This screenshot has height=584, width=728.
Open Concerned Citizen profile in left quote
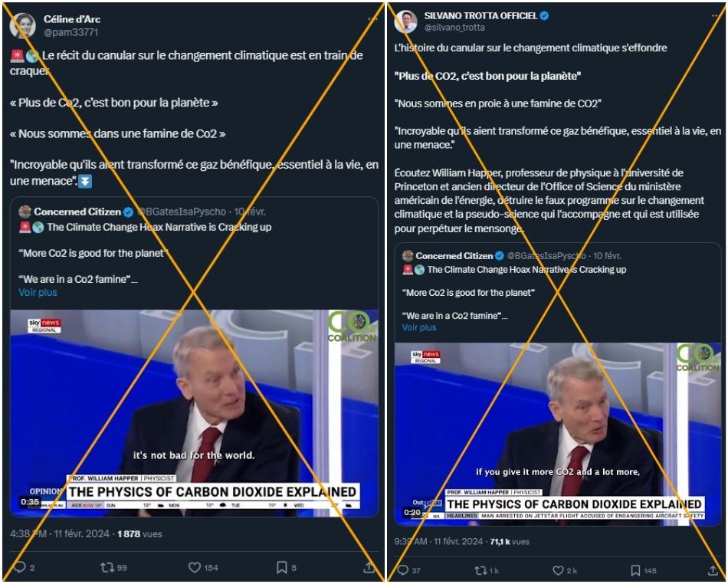click(77, 212)
